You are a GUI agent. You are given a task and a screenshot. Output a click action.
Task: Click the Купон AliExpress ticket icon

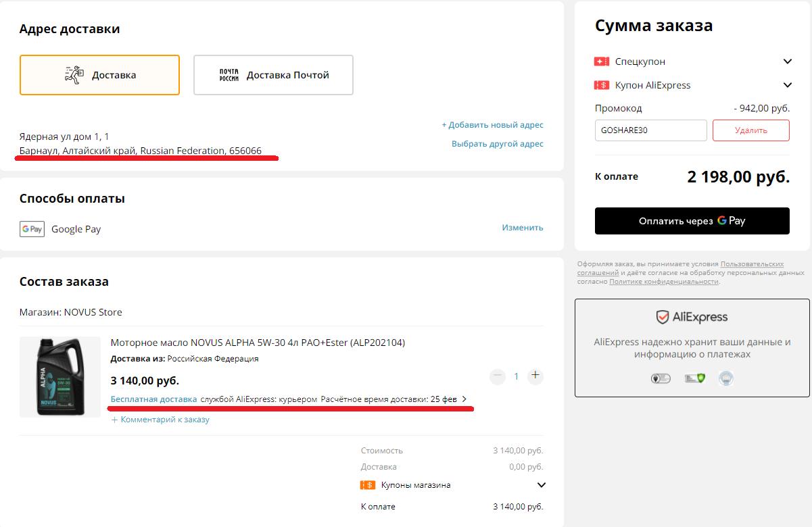tap(602, 85)
